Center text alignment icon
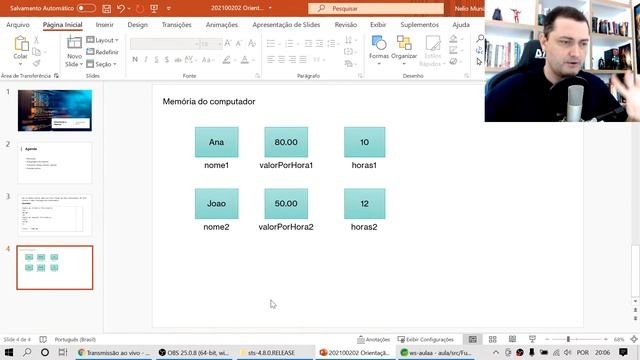 [x=282, y=60]
